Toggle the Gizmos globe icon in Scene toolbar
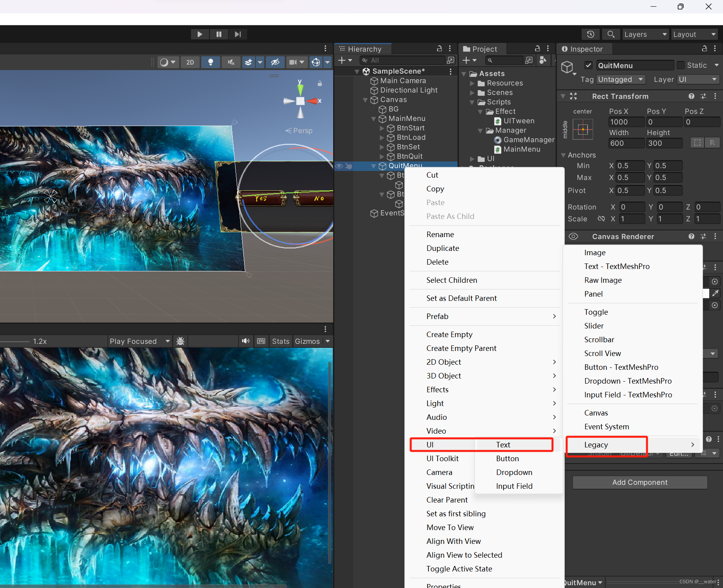The image size is (723, 588). [x=316, y=62]
